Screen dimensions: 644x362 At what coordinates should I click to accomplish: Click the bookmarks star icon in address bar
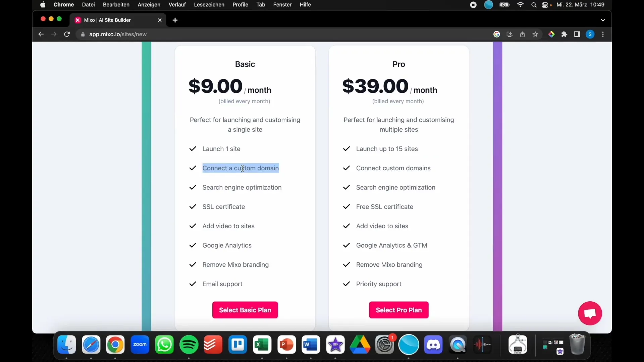535,34
